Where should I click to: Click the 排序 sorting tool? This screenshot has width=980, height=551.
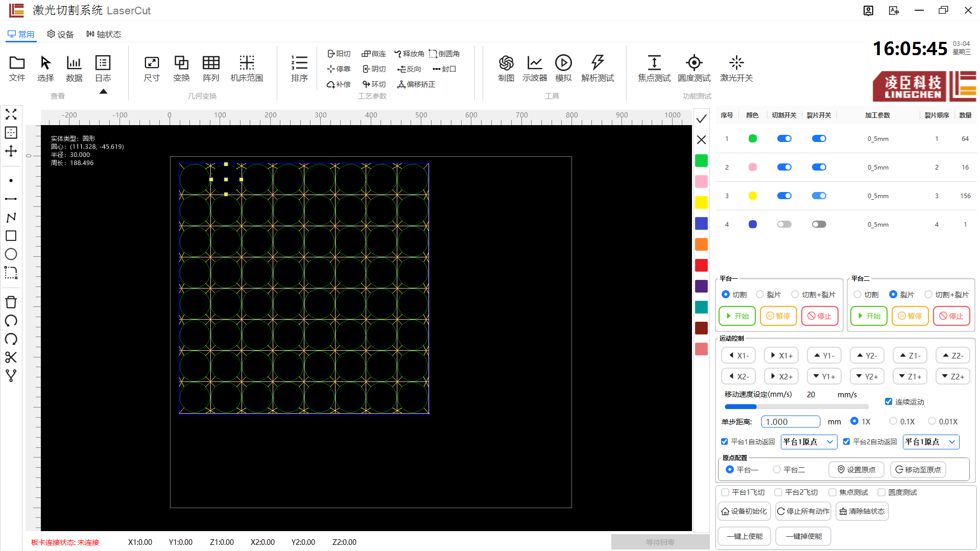click(x=299, y=68)
